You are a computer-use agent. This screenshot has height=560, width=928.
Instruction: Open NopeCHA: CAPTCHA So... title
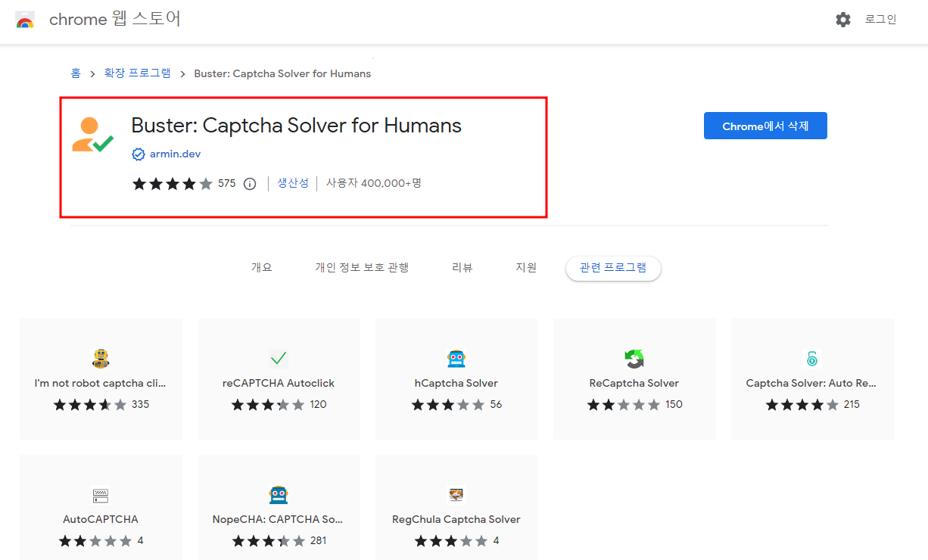[279, 520]
